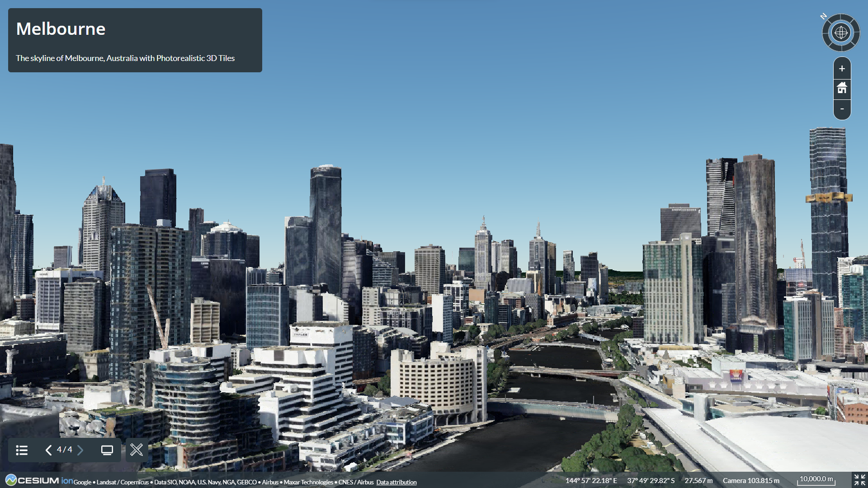Go back a slide with left chevron
The image size is (868, 488).
[x=48, y=450]
